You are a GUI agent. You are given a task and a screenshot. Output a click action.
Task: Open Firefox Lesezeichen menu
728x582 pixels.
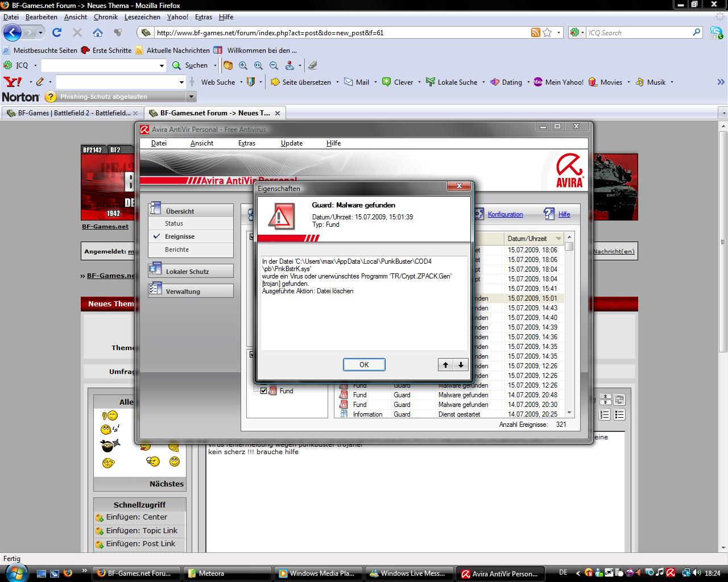tap(142, 17)
